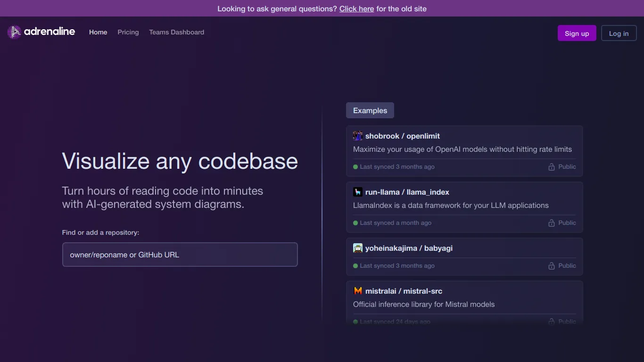Open yoheinakajima / babyagi repository

point(409,248)
